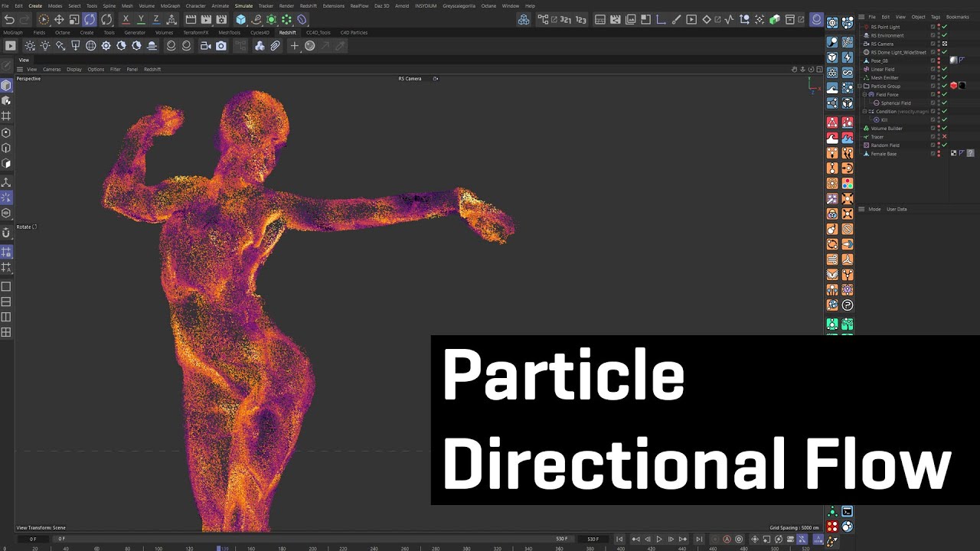Open the MoGraph menu
980x551 pixels.
pyautogui.click(x=170, y=5)
